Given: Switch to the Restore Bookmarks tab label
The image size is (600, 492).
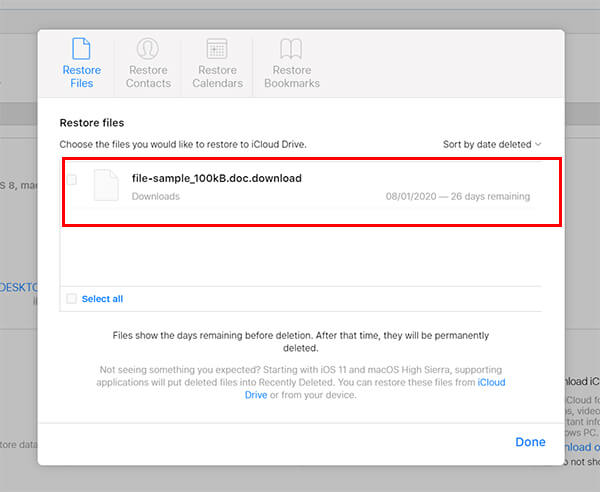Looking at the screenshot, I should 292,77.
